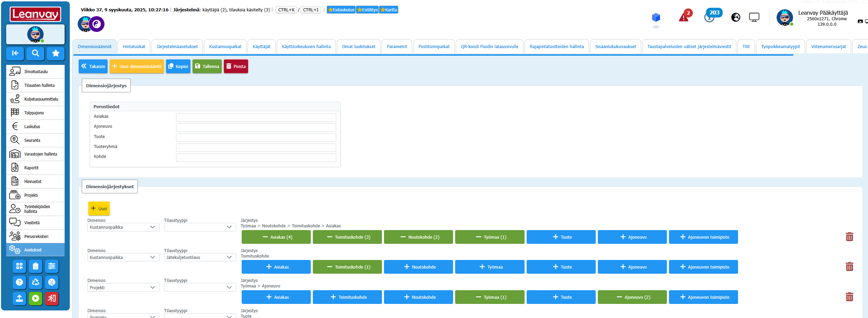Click the green play icon button
This screenshot has width=868, height=318.
(x=35, y=298)
